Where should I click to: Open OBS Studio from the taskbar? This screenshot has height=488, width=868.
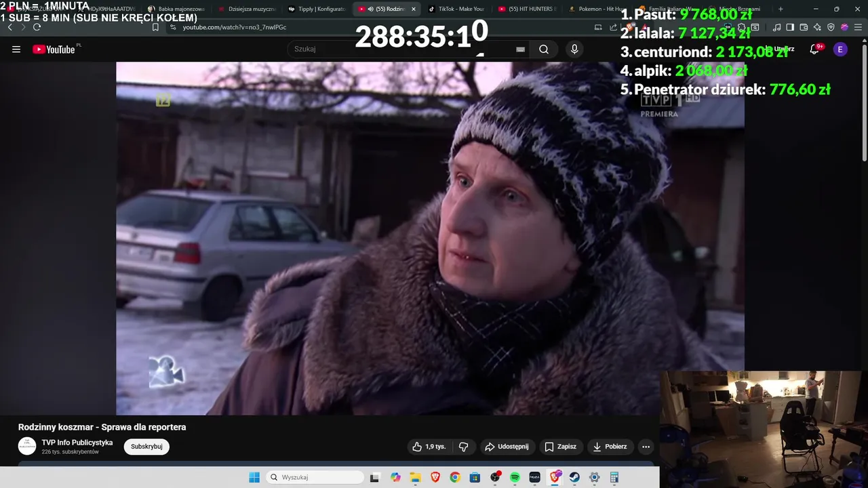495,477
